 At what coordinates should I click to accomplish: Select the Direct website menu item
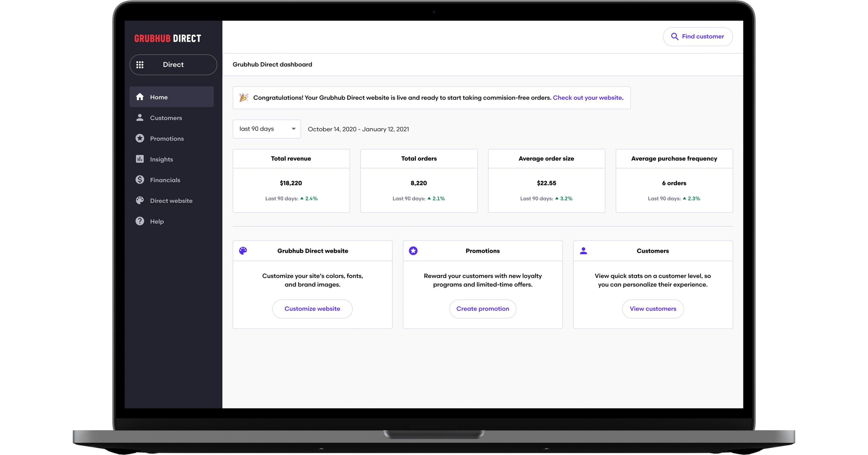(x=170, y=200)
